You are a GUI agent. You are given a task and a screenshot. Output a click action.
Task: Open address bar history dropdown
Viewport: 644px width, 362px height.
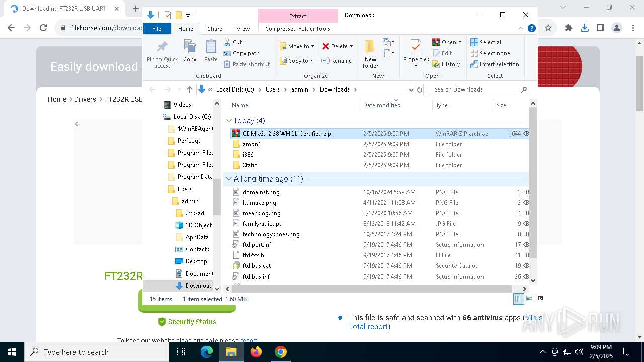click(411, 89)
